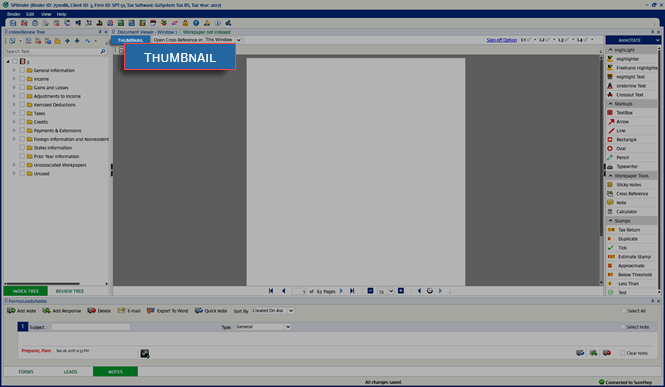
Task: Open the Calculator workpaper tool
Action: point(632,212)
